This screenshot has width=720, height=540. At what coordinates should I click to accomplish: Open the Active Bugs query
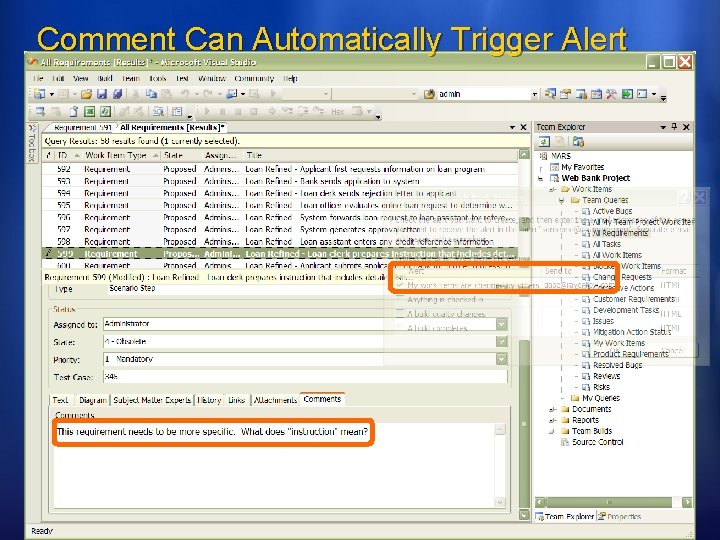612,211
